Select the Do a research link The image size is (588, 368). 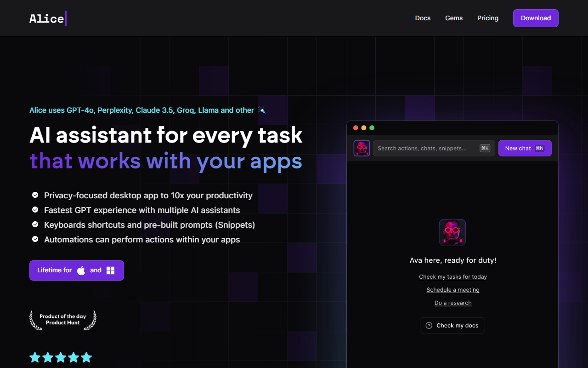point(453,303)
